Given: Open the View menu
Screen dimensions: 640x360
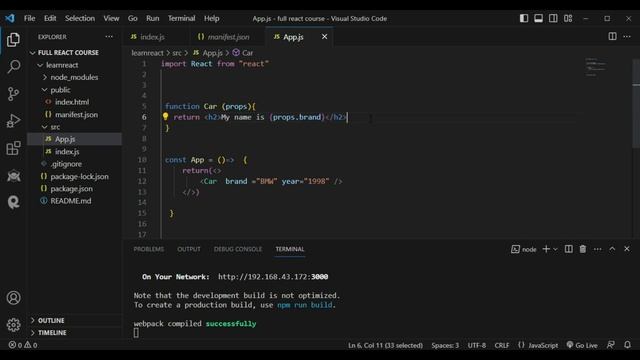Looking at the screenshot, I should (x=111, y=18).
